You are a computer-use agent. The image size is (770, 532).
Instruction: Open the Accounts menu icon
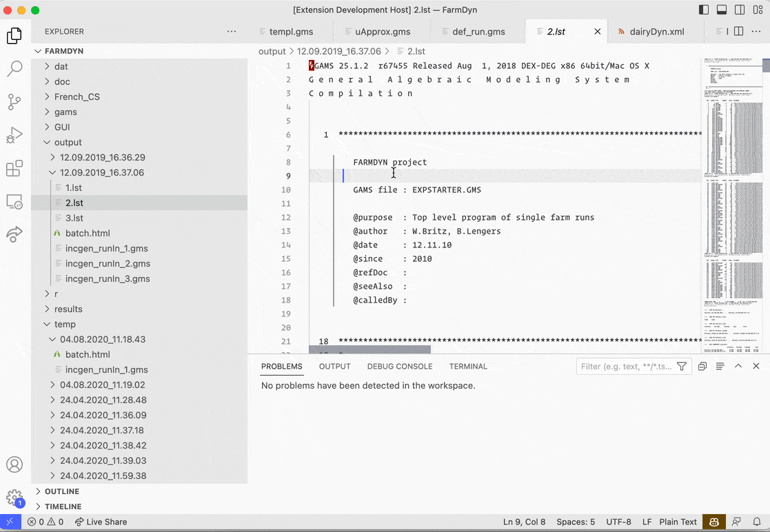(14, 464)
